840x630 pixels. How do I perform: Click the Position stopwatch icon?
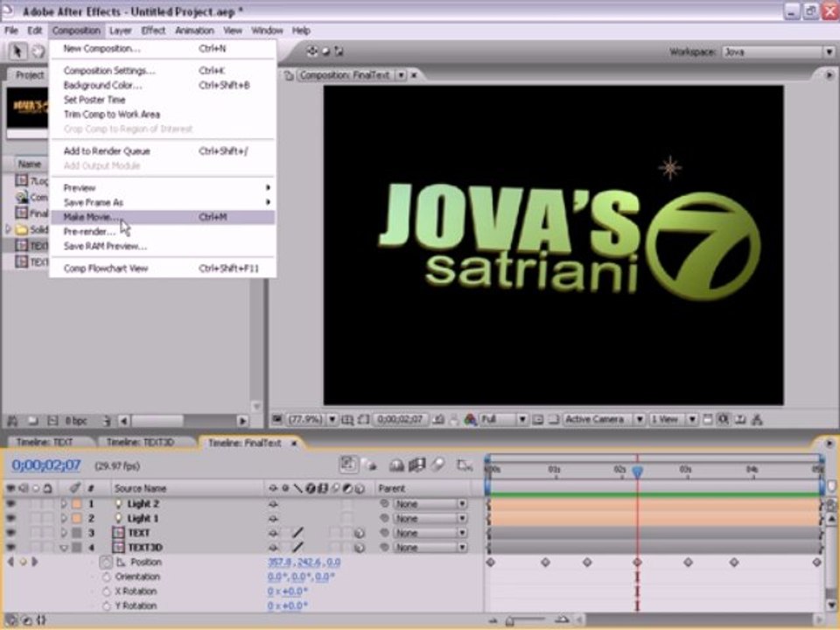pyautogui.click(x=106, y=562)
